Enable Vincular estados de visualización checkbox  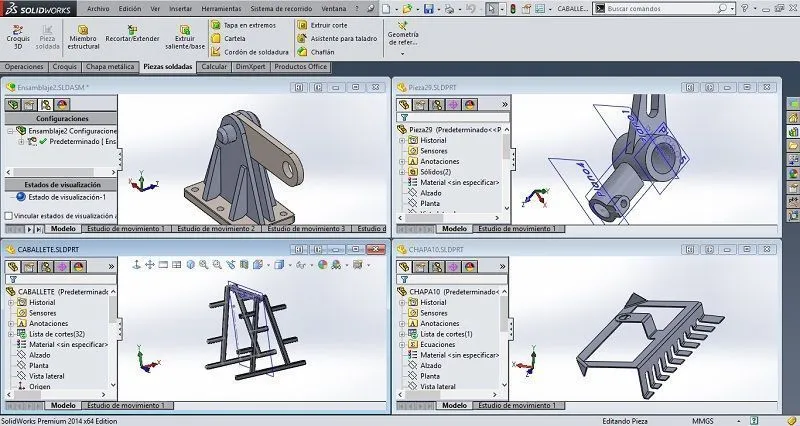click(x=8, y=216)
